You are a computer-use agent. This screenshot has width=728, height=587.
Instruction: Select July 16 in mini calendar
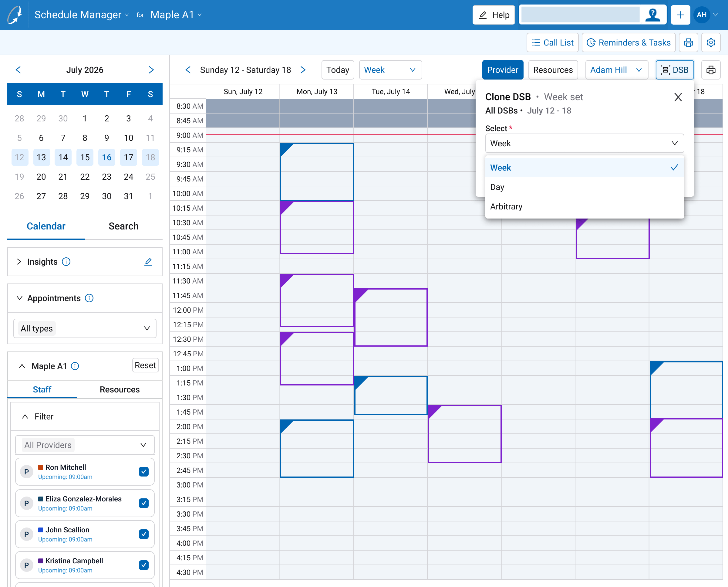107,157
